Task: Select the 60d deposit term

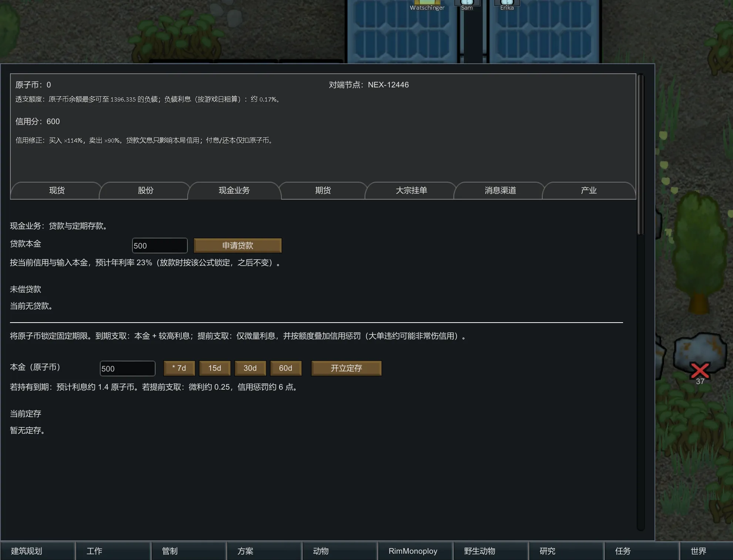Action: (285, 368)
